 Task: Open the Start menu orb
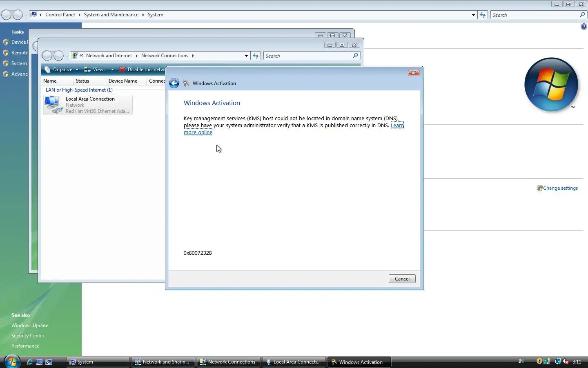12,361
